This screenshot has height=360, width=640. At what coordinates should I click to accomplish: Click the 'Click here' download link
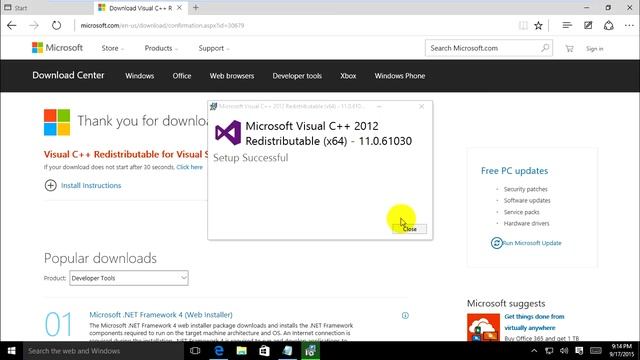pyautogui.click(x=189, y=167)
